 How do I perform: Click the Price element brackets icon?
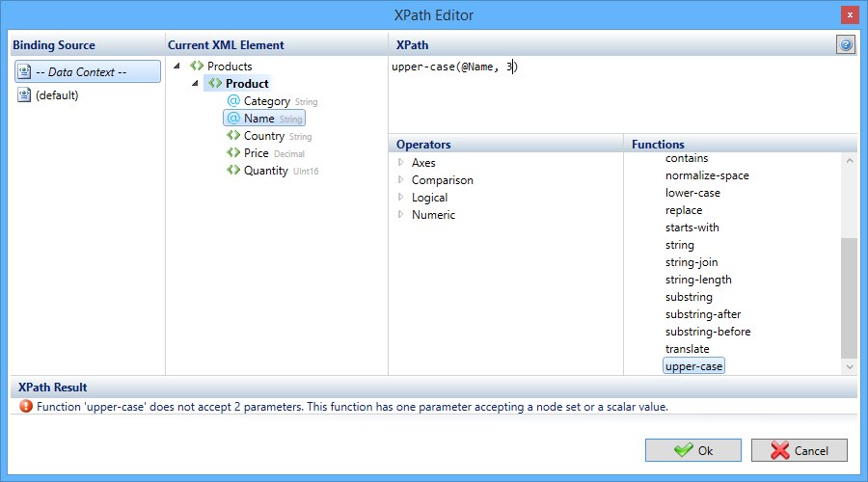tap(233, 152)
